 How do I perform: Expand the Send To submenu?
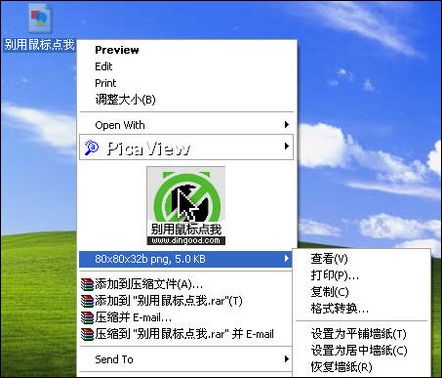point(185,359)
